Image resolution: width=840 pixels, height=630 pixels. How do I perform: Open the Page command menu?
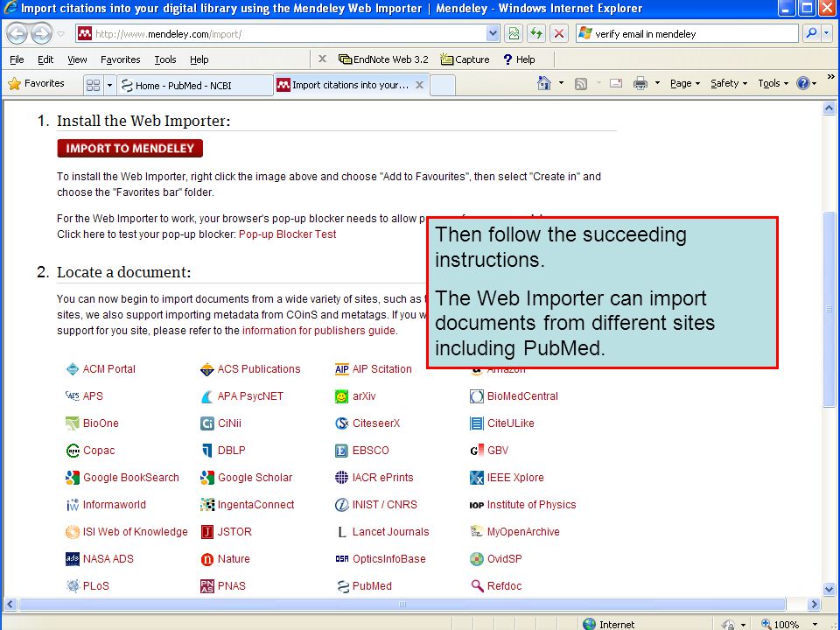point(684,84)
